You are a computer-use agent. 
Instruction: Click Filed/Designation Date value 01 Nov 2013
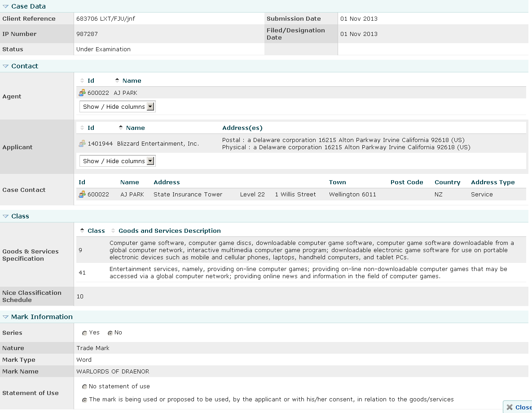pyautogui.click(x=359, y=34)
